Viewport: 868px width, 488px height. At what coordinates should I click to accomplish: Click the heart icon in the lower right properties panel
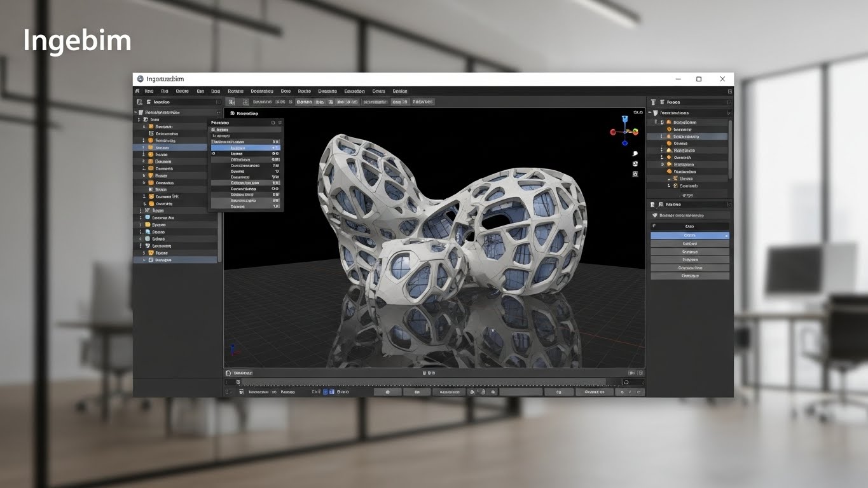tap(654, 215)
